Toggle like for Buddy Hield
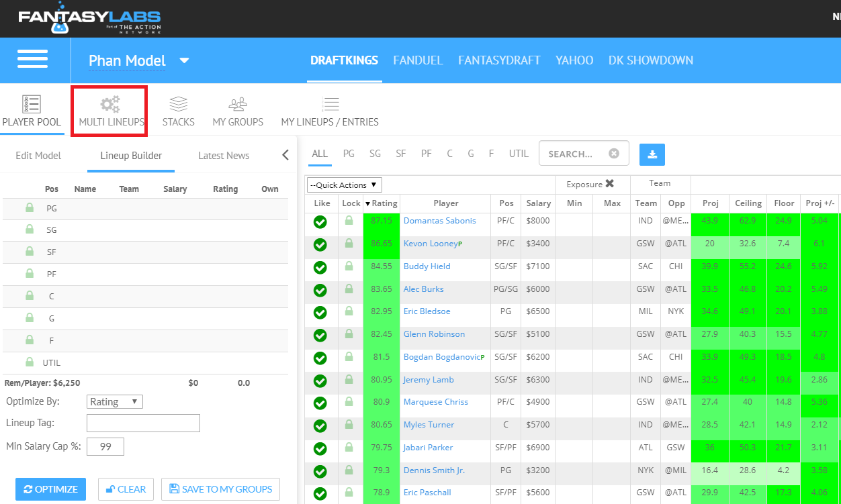Image resolution: width=841 pixels, height=504 pixels. tap(320, 267)
